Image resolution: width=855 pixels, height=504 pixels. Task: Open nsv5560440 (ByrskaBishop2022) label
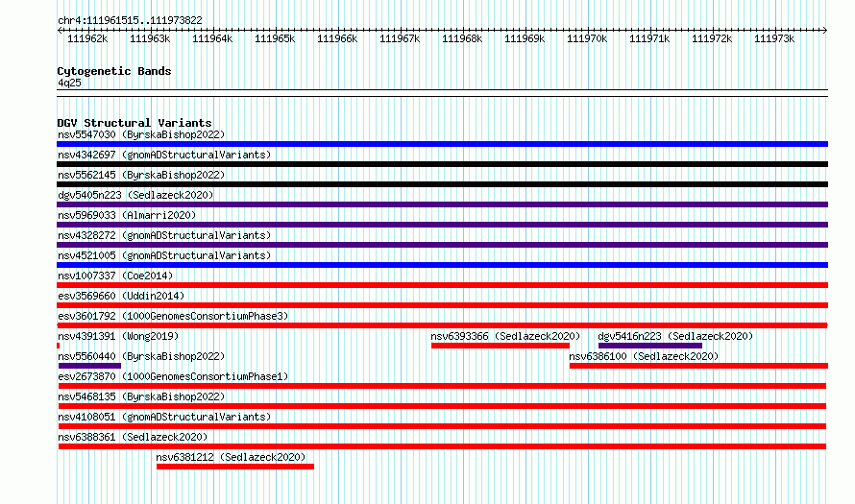141,356
